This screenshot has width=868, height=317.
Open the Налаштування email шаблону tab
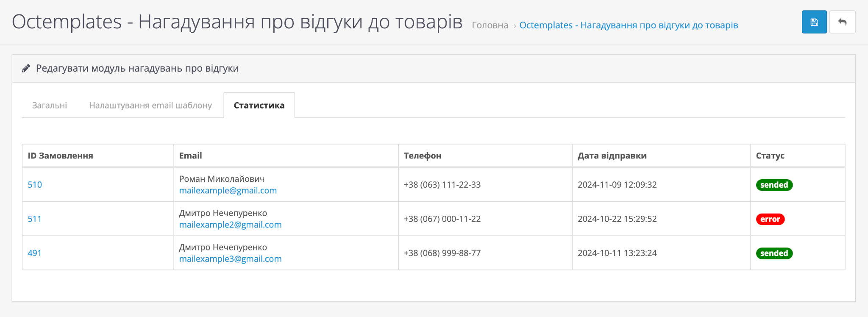(150, 106)
